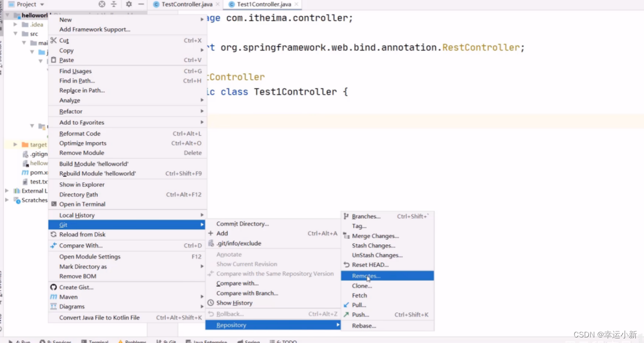Expand the target folder arrow
The height and width of the screenshot is (343, 644).
[x=15, y=144]
